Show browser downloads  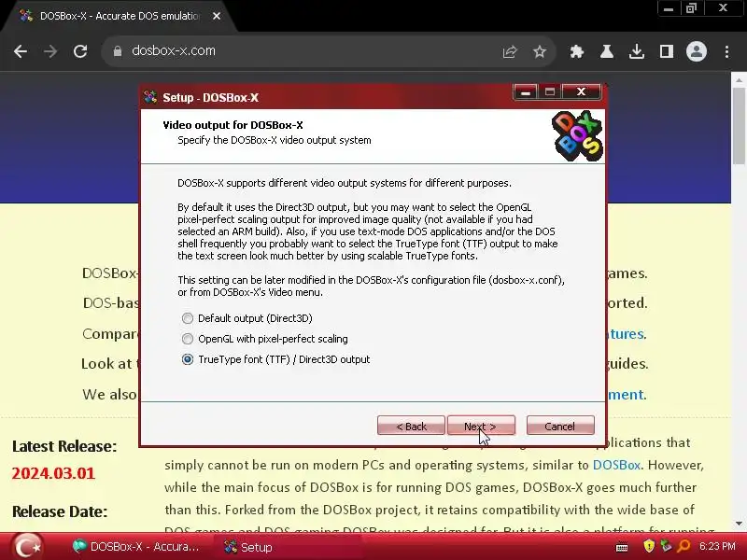(637, 51)
